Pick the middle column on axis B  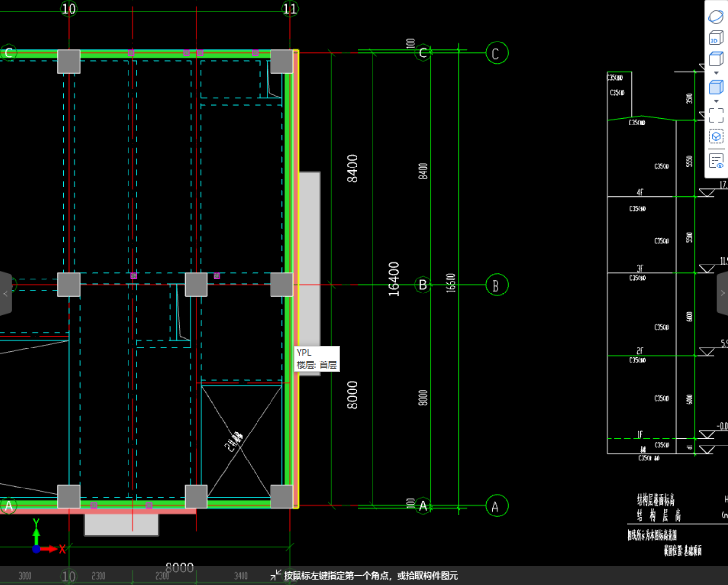point(196,284)
